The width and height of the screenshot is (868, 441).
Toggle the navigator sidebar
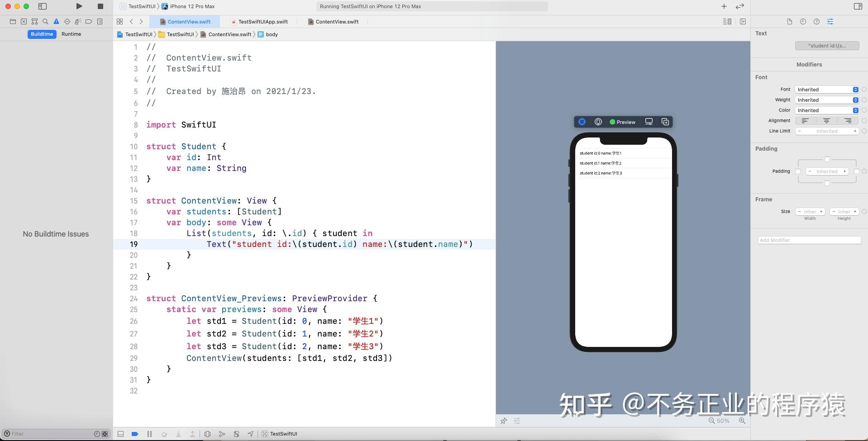point(43,6)
